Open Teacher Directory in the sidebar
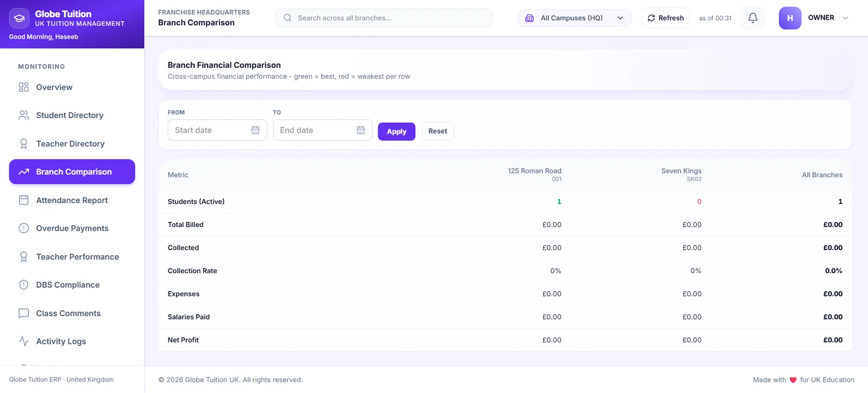Image resolution: width=868 pixels, height=393 pixels. click(x=72, y=144)
